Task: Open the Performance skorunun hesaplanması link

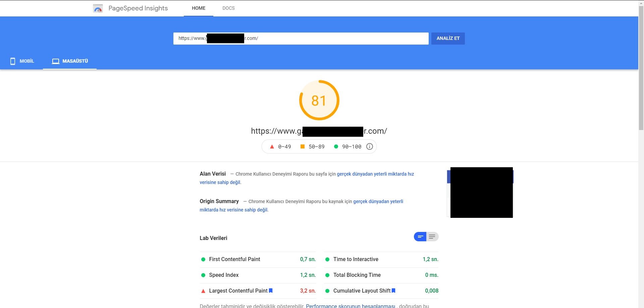Action: 351,306
